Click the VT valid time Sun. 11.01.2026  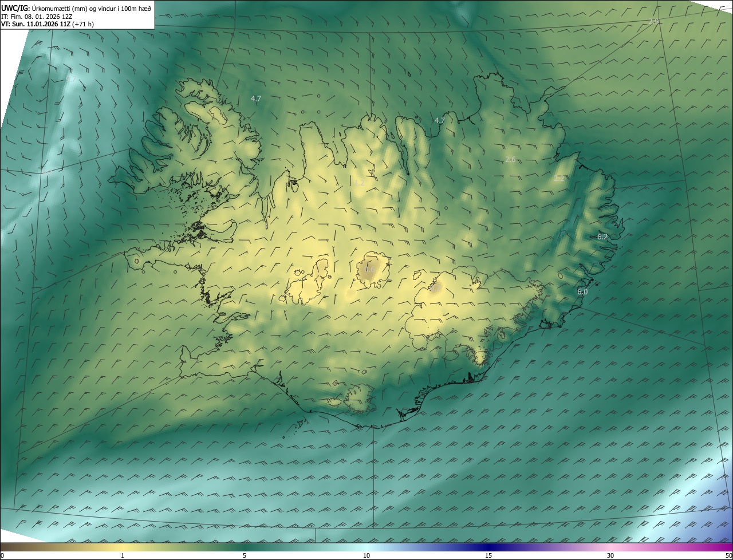coord(36,24)
